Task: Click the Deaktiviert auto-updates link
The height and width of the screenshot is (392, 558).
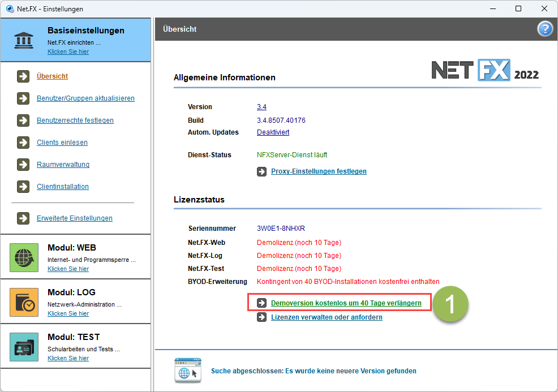Action: tap(273, 132)
